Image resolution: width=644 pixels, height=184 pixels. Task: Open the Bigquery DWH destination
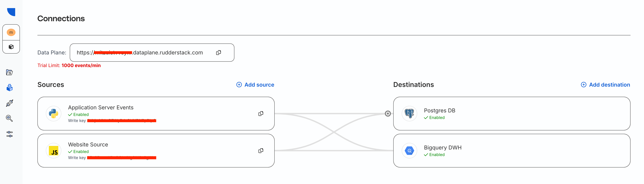[x=442, y=147]
